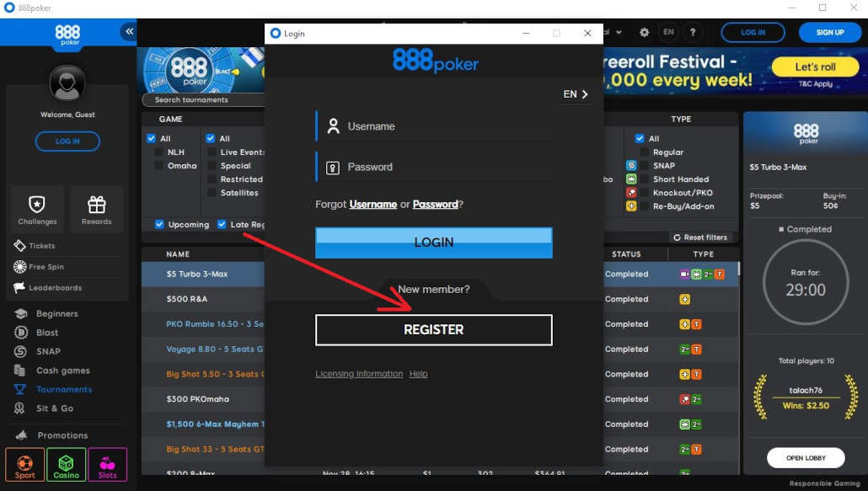
Task: Open Tickets in the sidebar
Action: tap(35, 246)
